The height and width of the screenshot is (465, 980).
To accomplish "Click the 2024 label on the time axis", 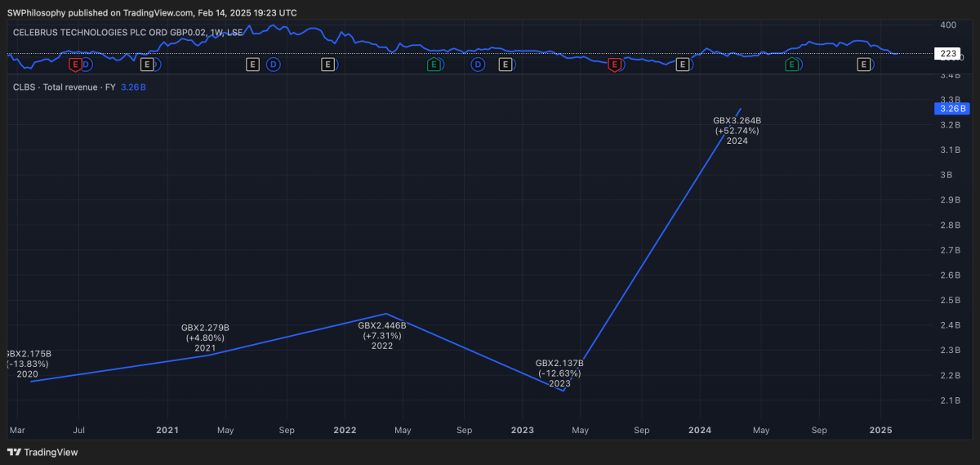I will (700, 429).
